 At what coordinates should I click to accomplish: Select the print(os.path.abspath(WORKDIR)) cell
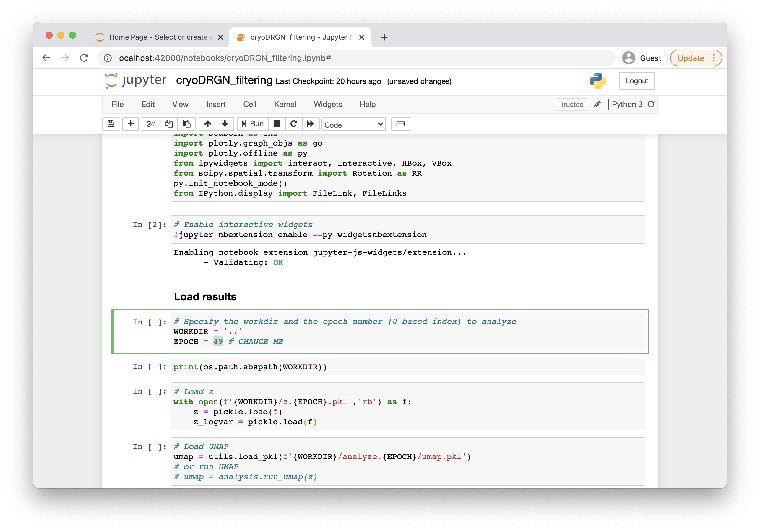(x=408, y=367)
